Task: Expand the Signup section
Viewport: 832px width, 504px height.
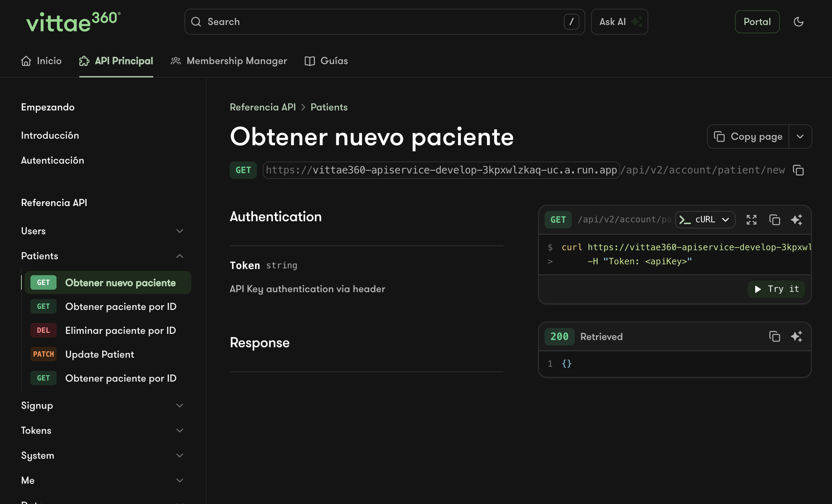Action: coord(103,406)
